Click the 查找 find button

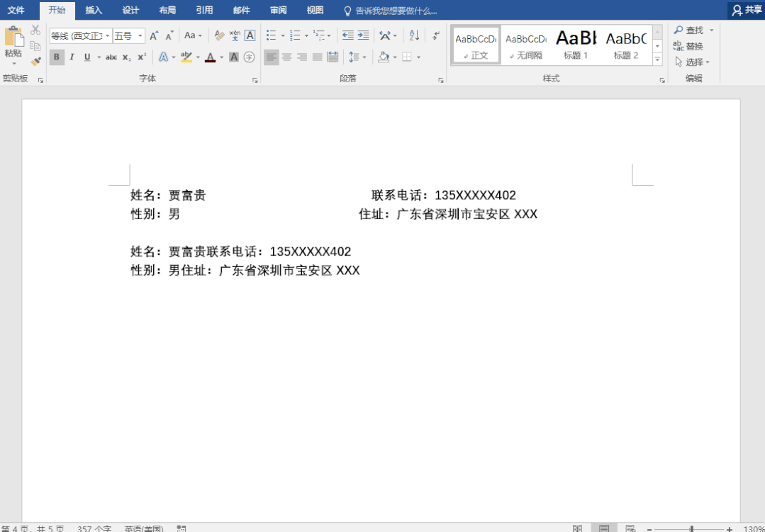[x=689, y=30]
